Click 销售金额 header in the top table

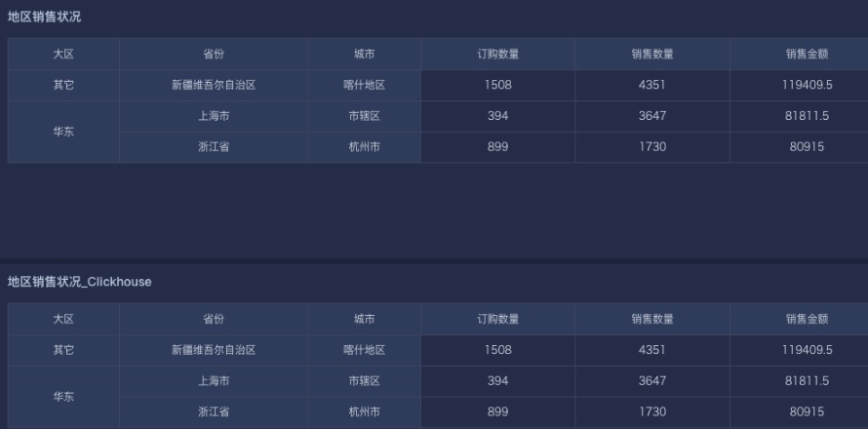807,54
